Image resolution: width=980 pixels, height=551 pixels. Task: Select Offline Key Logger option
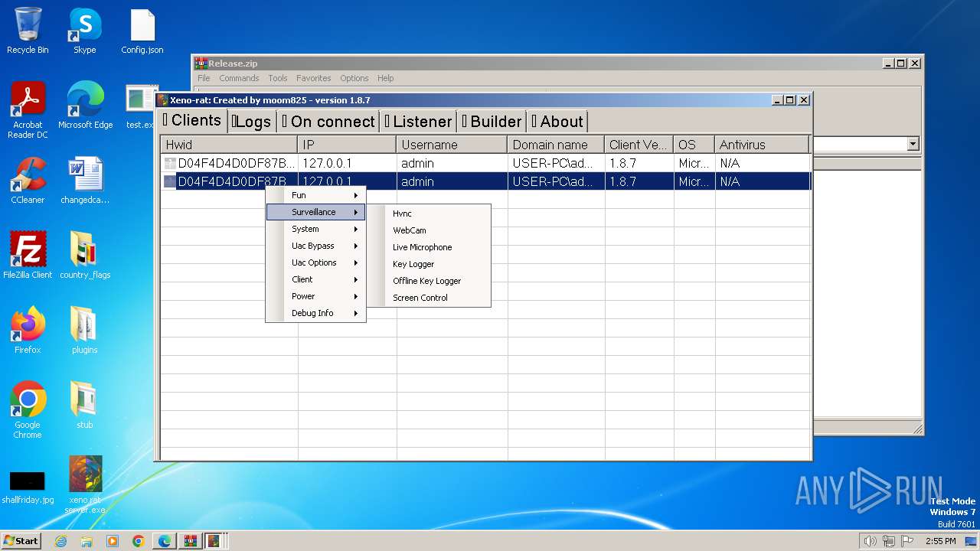point(429,281)
